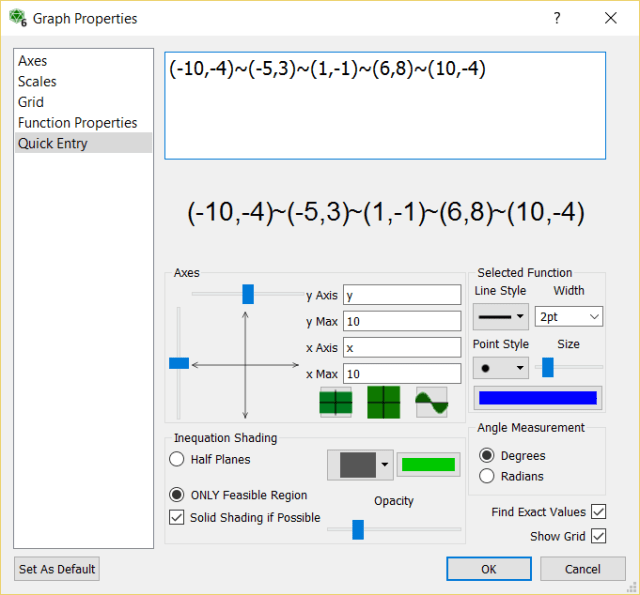Click the help question mark button
640x595 pixels.
[x=557, y=18]
